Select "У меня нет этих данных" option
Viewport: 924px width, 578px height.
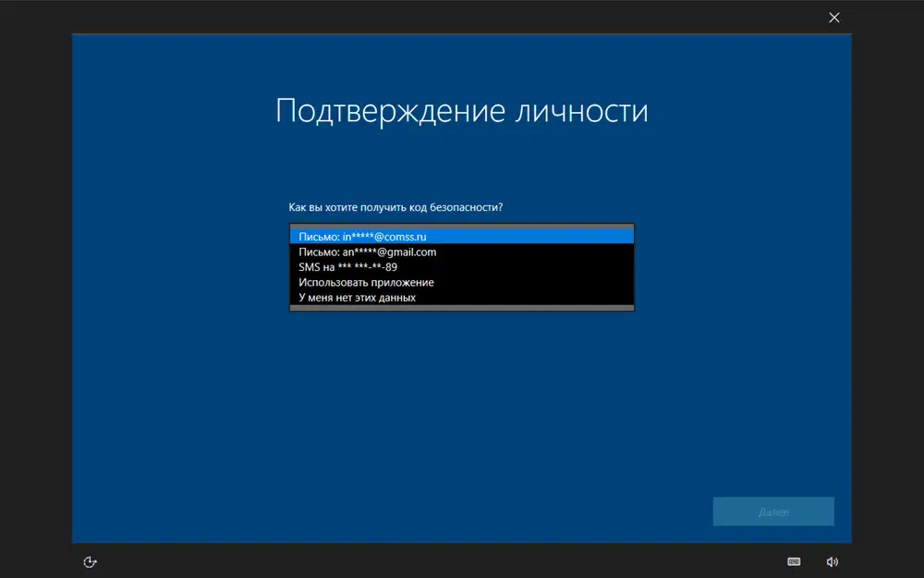coord(462,298)
